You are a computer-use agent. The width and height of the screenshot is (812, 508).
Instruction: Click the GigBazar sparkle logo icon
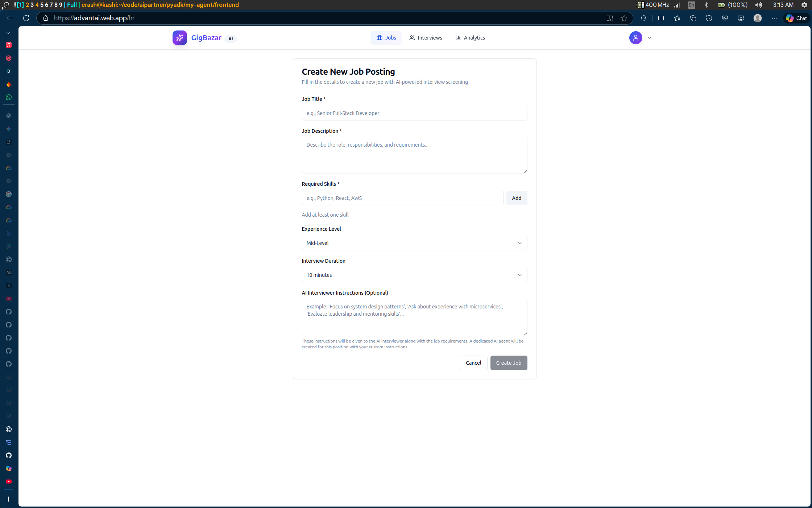pos(179,38)
